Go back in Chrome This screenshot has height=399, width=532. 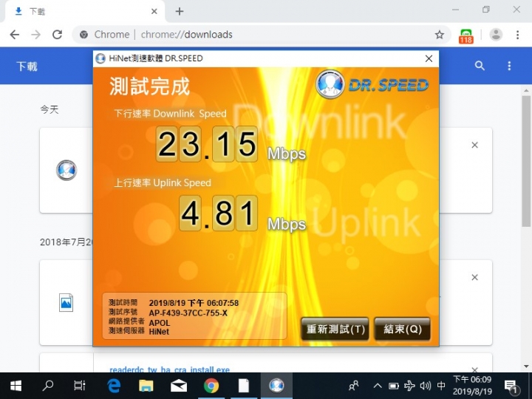(15, 35)
